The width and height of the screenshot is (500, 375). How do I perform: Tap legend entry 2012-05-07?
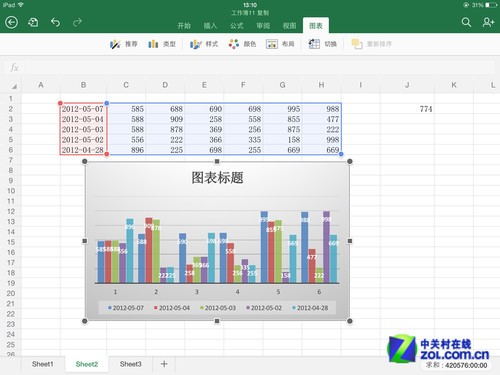(126, 308)
